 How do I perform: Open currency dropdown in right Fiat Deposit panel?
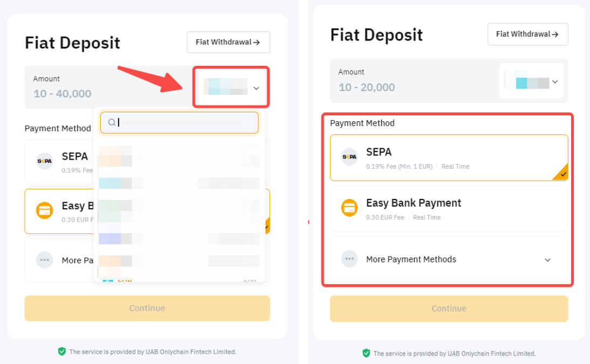531,82
